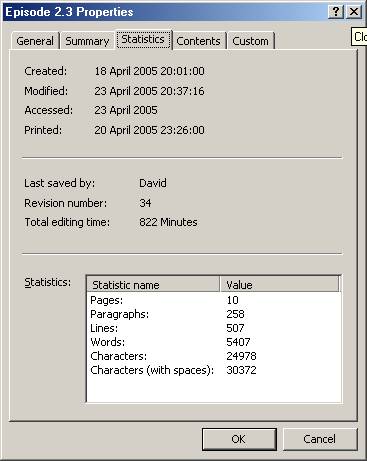Go to the Contents tab
Image resolution: width=367 pixels, height=461 pixels.
198,41
